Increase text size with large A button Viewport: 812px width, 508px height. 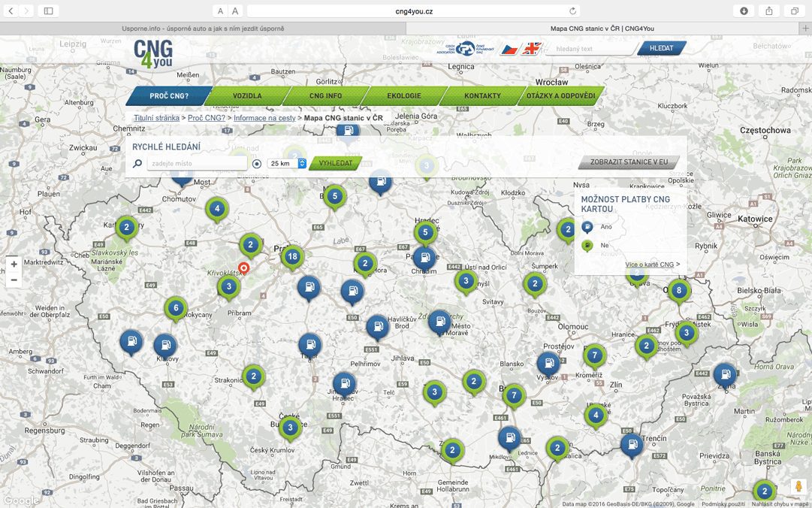pos(235,11)
